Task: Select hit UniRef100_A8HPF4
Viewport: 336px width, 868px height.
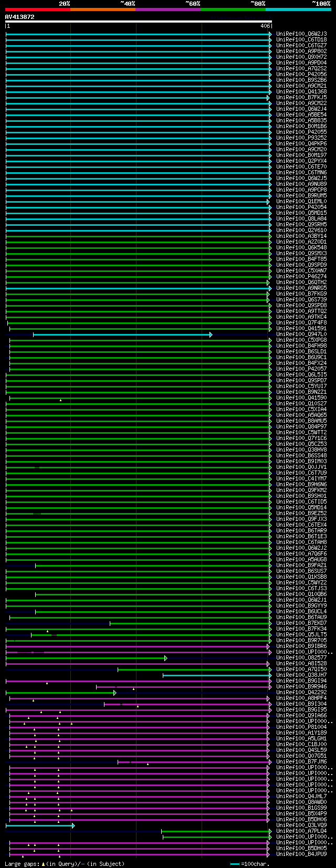Action: tap(301, 698)
